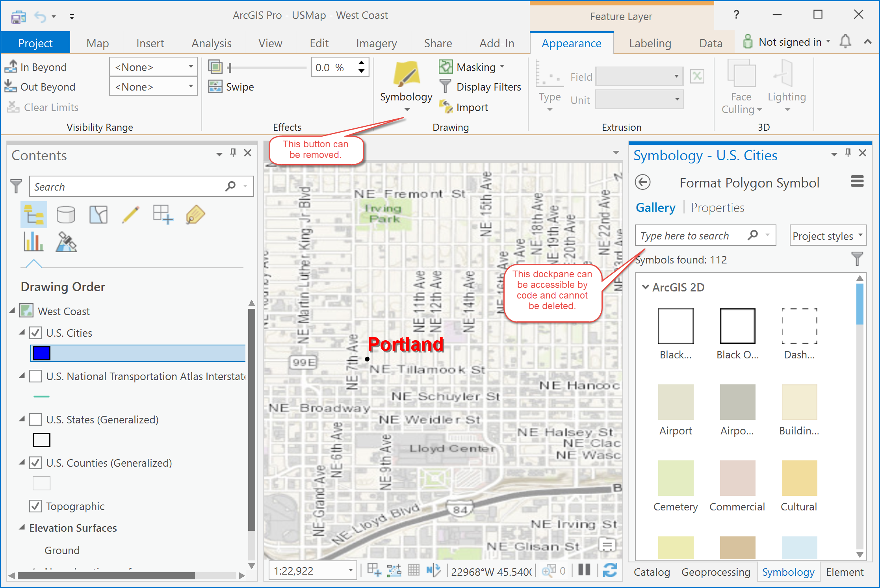Screen dimensions: 880x588
Task: Click the save project icon in title bar
Action: point(19,17)
